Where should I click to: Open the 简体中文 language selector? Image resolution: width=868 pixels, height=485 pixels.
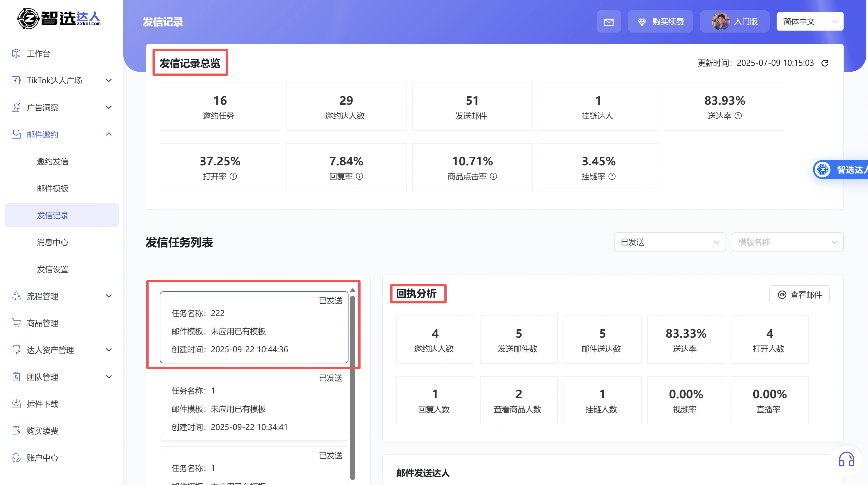click(x=809, y=21)
